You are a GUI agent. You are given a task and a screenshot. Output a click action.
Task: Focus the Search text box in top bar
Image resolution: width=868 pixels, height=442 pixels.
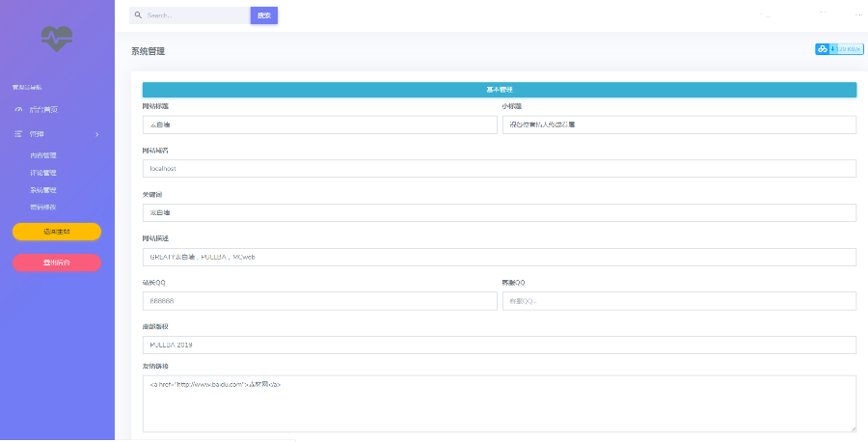point(195,15)
